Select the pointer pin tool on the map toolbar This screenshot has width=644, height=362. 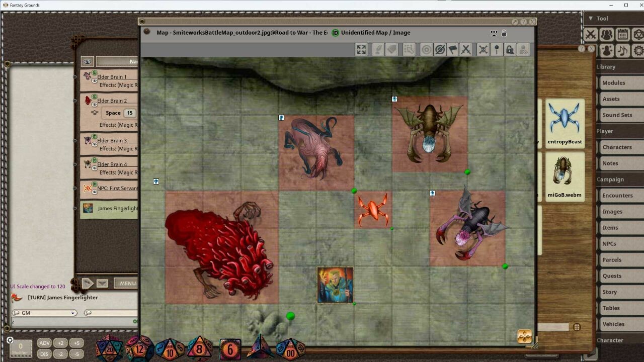[497, 49]
